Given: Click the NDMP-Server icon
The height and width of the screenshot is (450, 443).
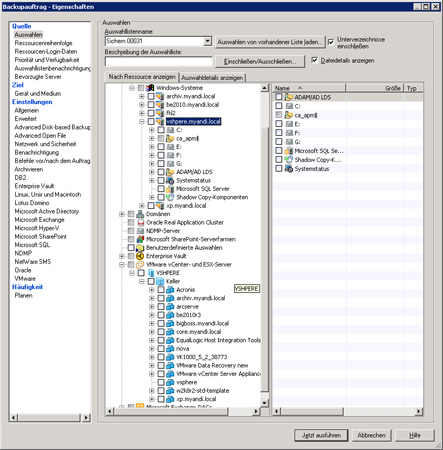Looking at the screenshot, I should click(140, 231).
